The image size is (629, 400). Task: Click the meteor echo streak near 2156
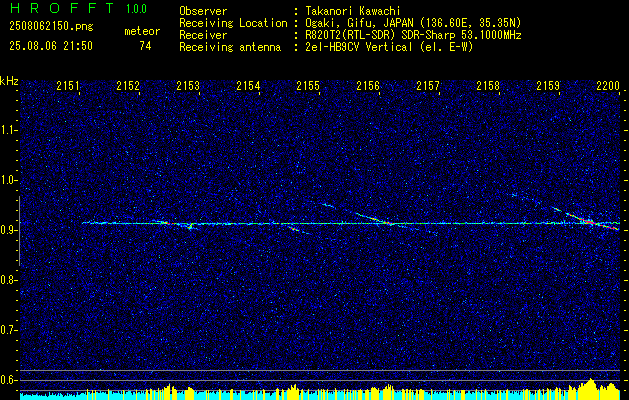pos(373,218)
